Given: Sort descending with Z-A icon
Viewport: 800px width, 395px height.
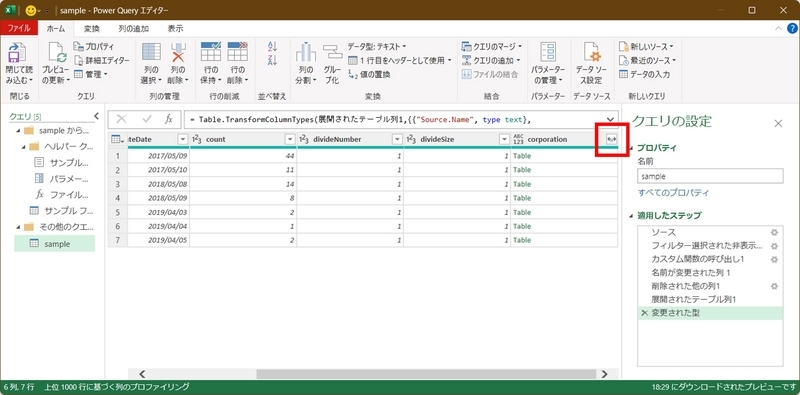Looking at the screenshot, I should (x=272, y=60).
